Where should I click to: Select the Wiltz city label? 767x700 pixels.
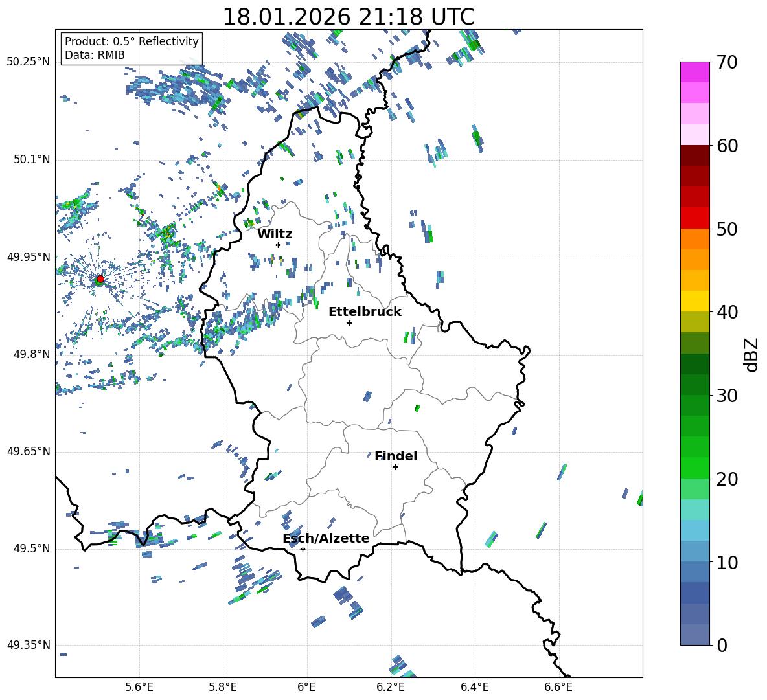275,234
